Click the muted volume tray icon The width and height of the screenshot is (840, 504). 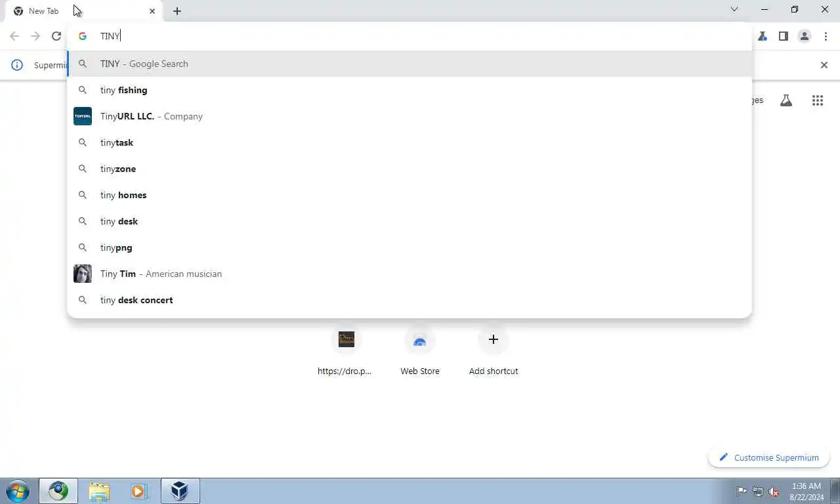pyautogui.click(x=774, y=492)
